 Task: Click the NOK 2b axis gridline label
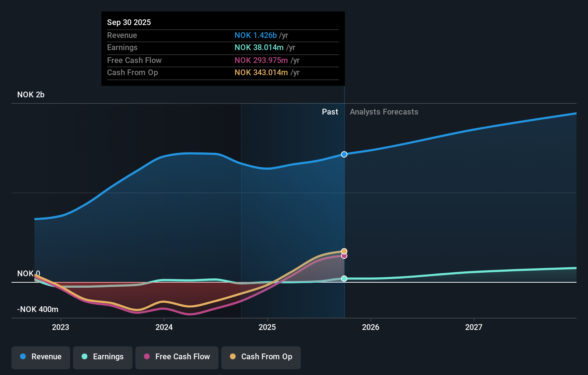click(31, 94)
